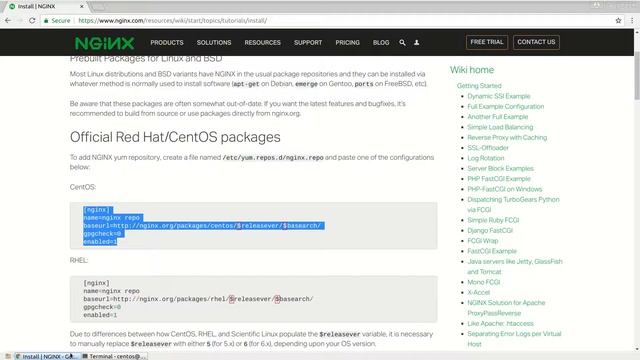Click the page vertical scrollbar thumb

[x=637, y=76]
